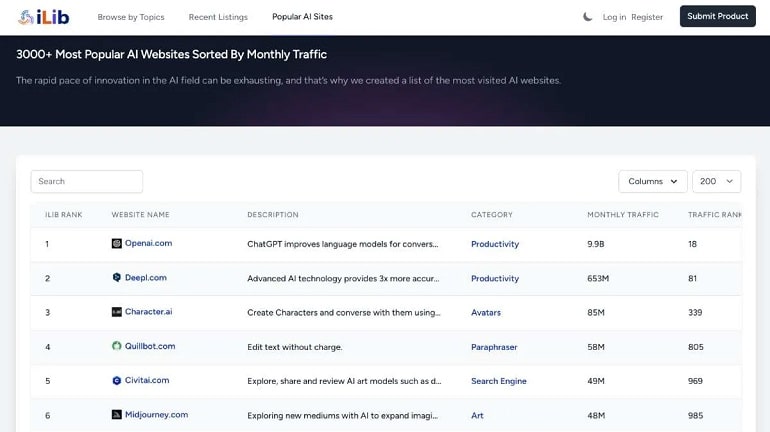Click the Submit Product button
The image size is (770, 432).
(x=717, y=16)
